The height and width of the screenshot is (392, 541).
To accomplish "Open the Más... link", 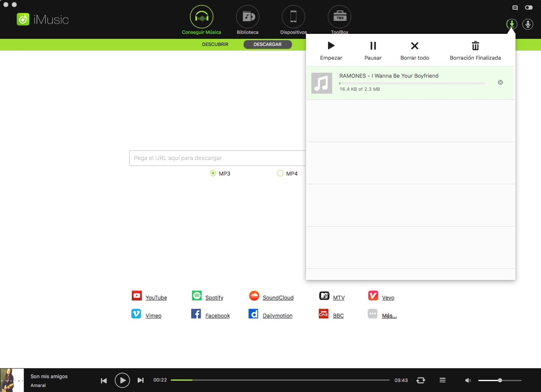I will click(389, 316).
